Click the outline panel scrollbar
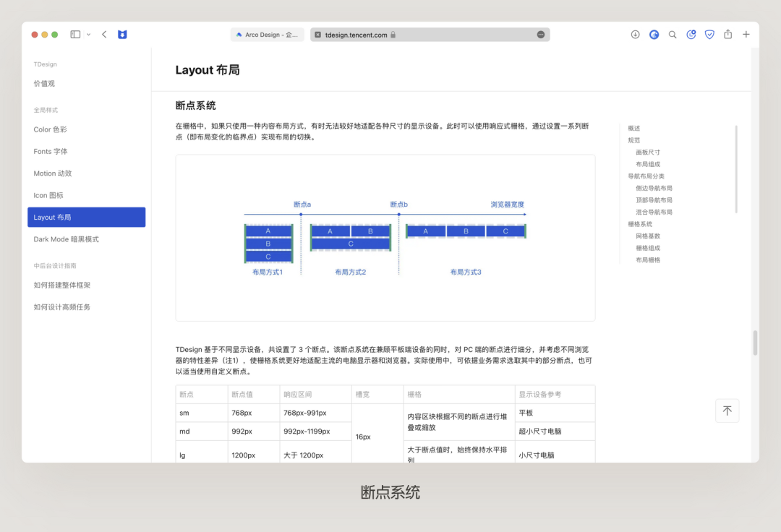Screen dimensions: 781x532 pyautogui.click(x=736, y=169)
